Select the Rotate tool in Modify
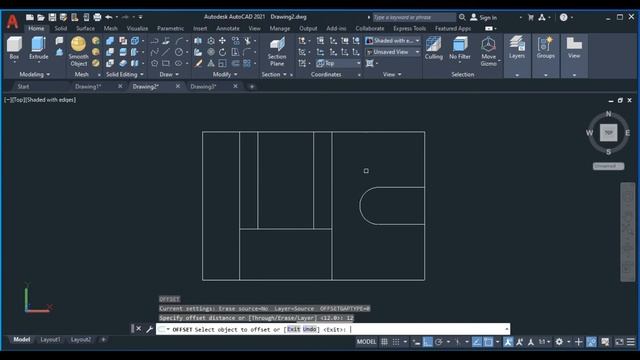 pyautogui.click(x=222, y=52)
